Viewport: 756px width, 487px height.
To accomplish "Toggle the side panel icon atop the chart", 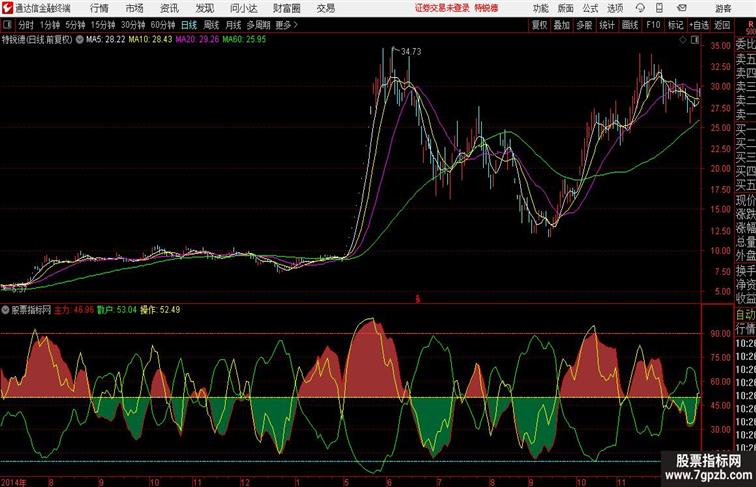I will 695,40.
